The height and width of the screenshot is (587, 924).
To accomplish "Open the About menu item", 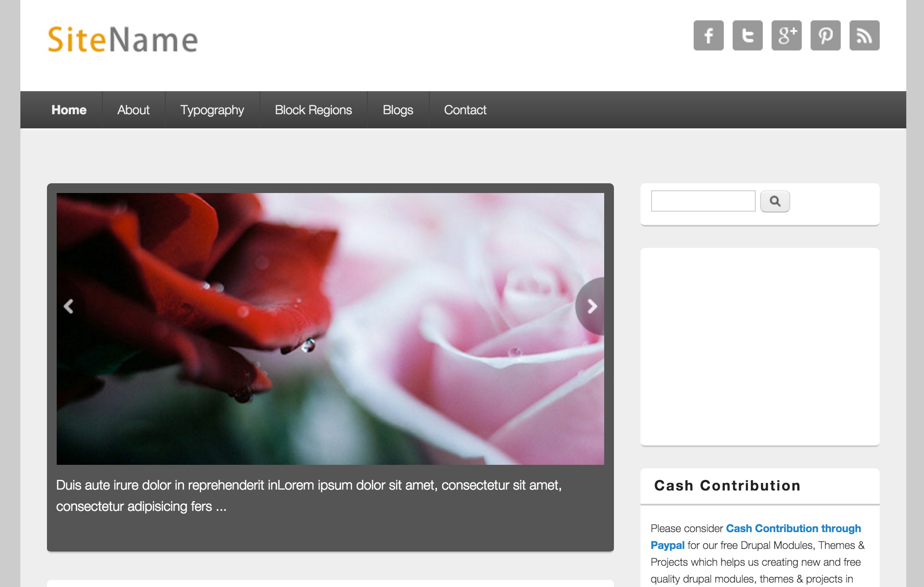I will pos(133,110).
